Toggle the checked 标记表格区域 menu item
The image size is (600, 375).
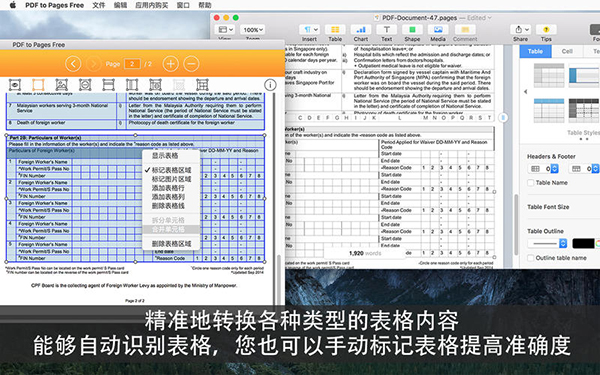pos(171,170)
